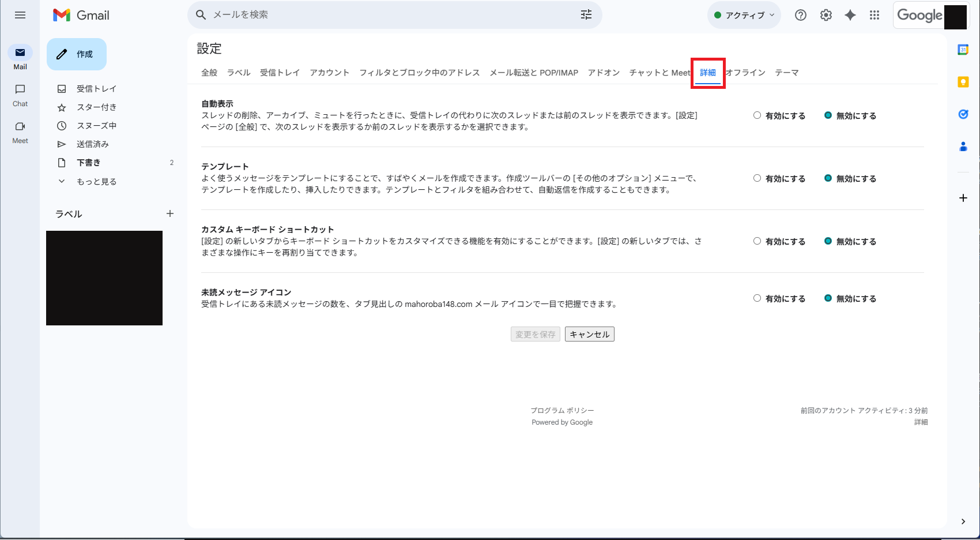Click the Gmail logo
Viewport: 980px width, 540px height.
81,15
